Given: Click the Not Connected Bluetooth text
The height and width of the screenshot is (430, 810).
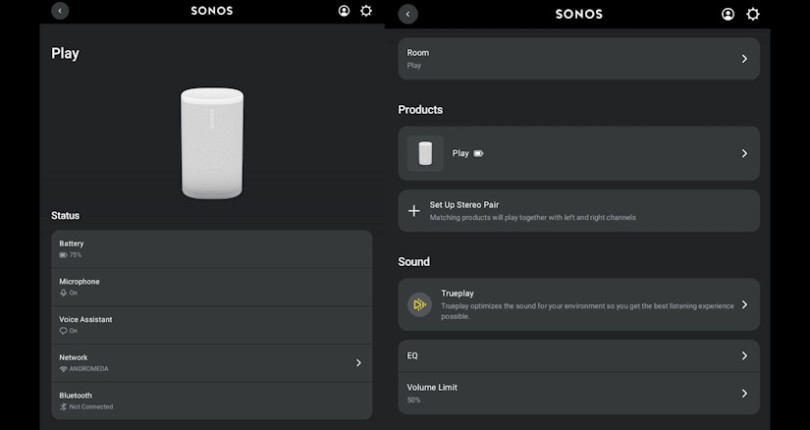Looking at the screenshot, I should click(x=91, y=407).
